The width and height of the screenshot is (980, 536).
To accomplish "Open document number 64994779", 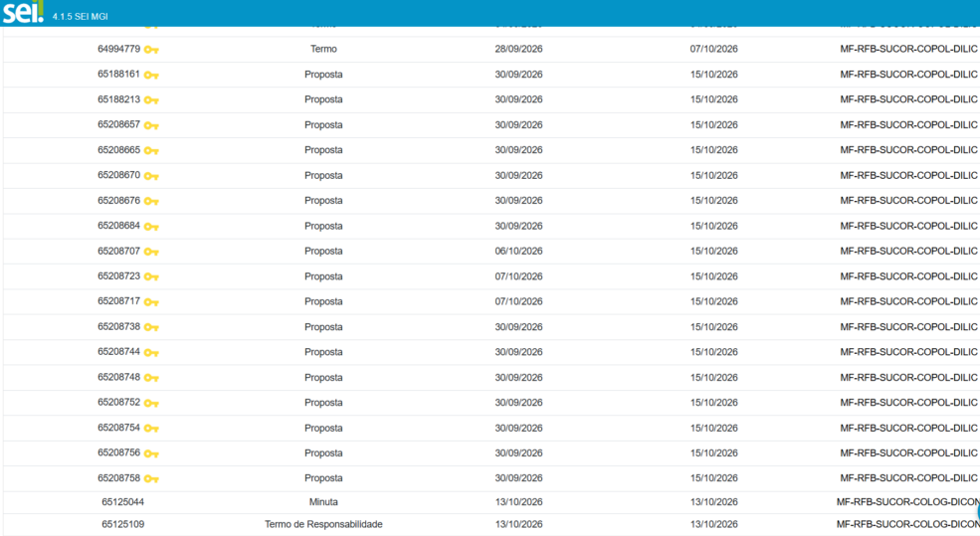I will pos(118,49).
